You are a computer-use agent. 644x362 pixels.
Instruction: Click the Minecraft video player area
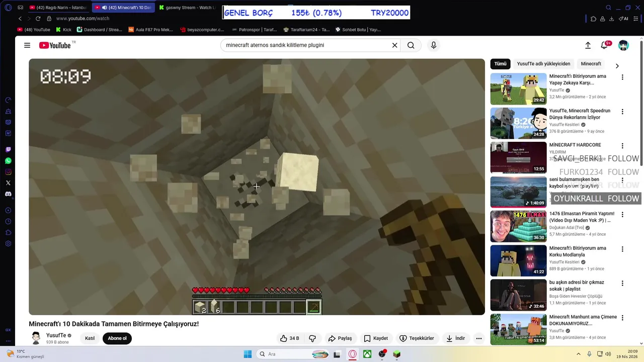tap(257, 187)
